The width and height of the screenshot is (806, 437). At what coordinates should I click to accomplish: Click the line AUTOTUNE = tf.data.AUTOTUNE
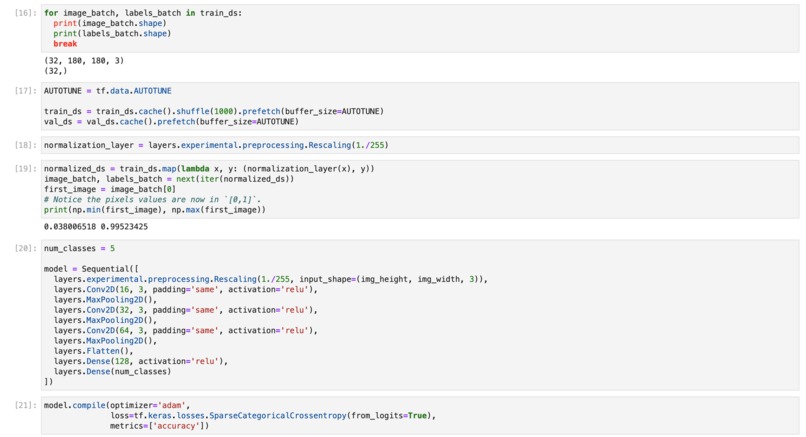point(108,91)
